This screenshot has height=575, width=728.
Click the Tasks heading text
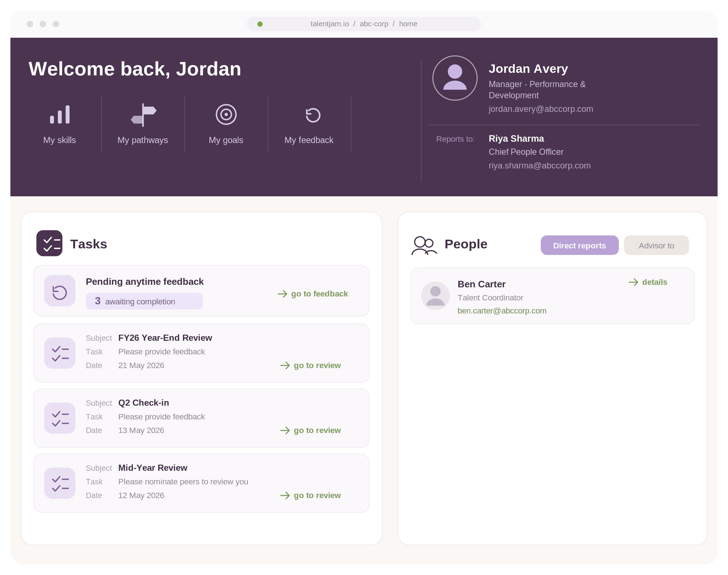click(88, 244)
